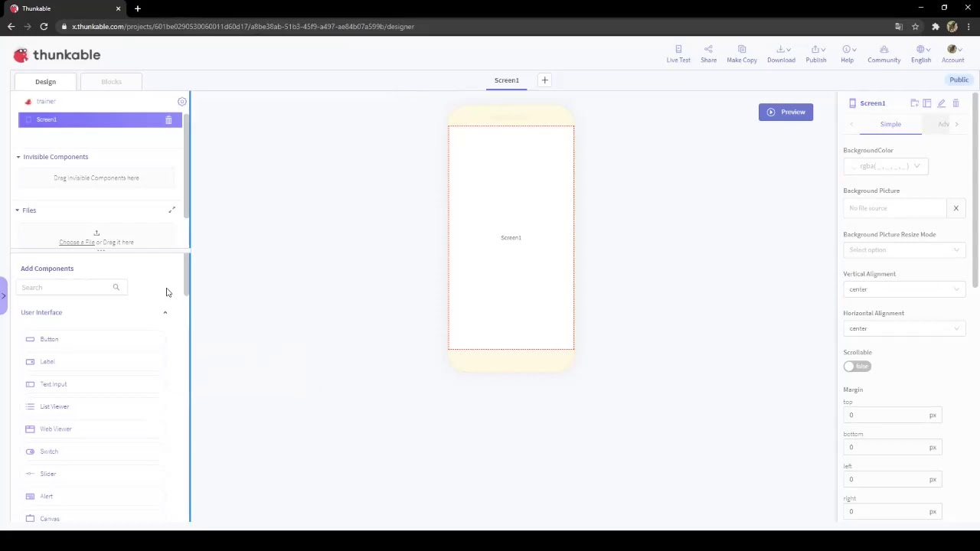
Task: Click the Background Picture file source field
Action: coord(895,208)
